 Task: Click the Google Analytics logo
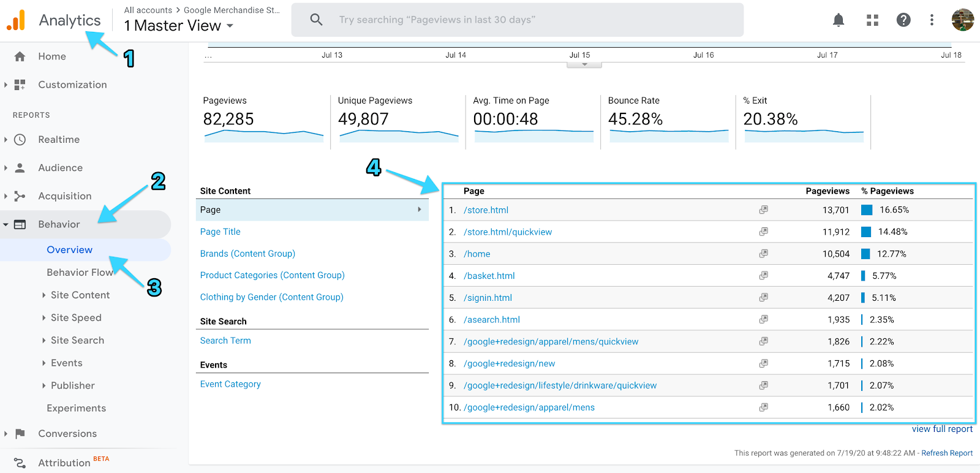(17, 20)
